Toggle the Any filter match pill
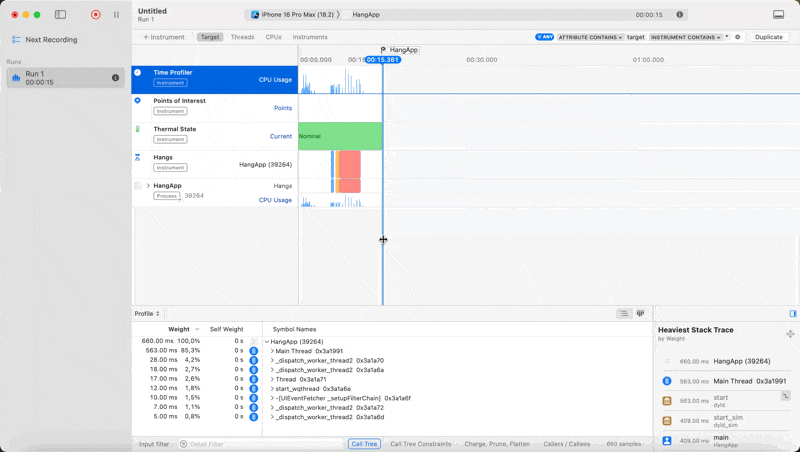 click(x=544, y=37)
